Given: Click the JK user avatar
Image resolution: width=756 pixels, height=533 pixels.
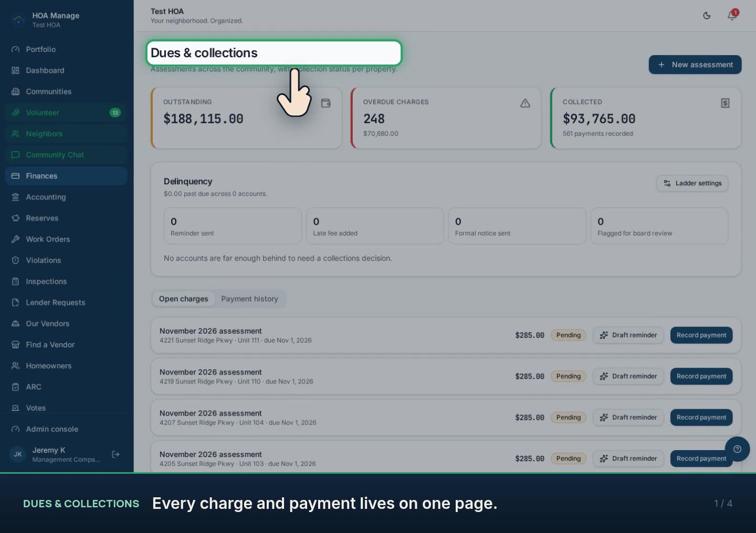Looking at the screenshot, I should [18, 454].
